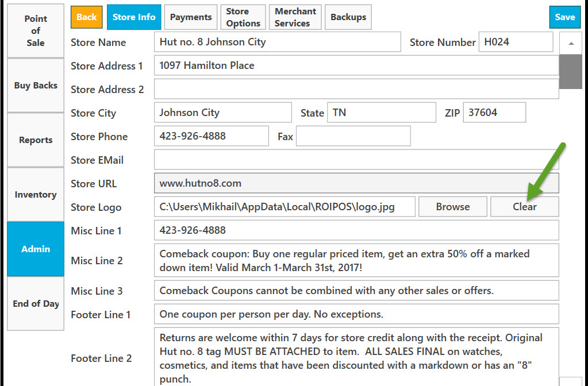Open the Store Info tab
Viewport: 588px width, 386px height.
134,17
